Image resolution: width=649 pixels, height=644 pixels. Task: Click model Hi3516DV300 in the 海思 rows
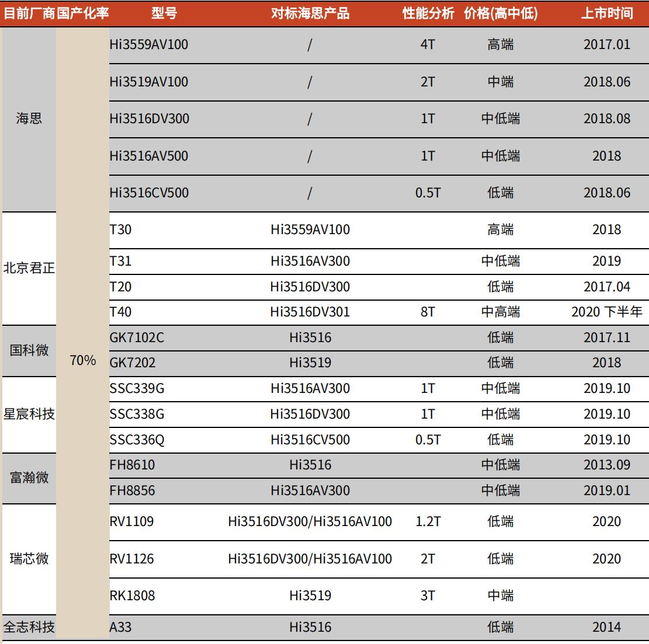[x=150, y=119]
